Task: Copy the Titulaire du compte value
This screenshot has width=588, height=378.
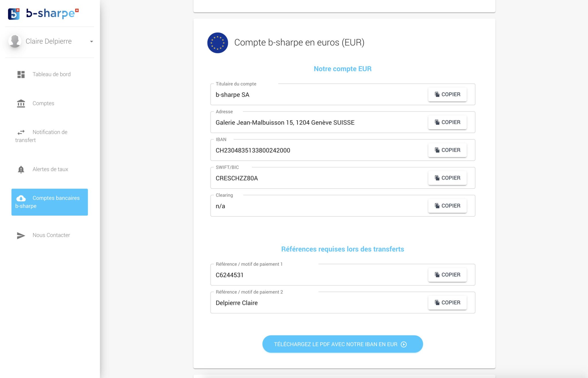Action: [x=447, y=94]
